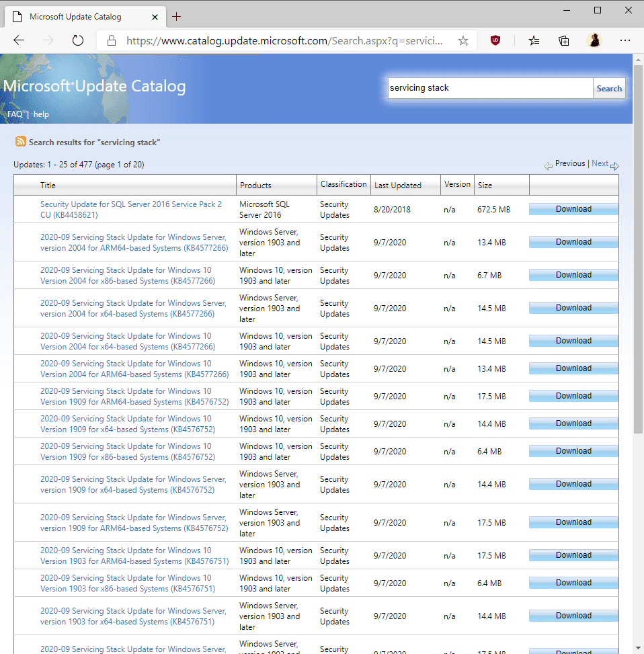Click the RSS feed icon
This screenshot has width=644, height=654.
pyautogui.click(x=20, y=141)
